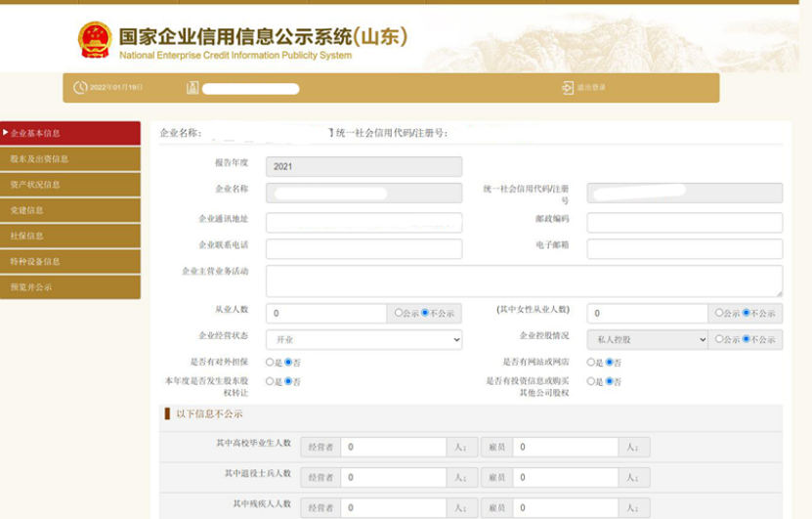The image size is (812, 519).
Task: Click the 退出登录 link
Action: (591, 88)
